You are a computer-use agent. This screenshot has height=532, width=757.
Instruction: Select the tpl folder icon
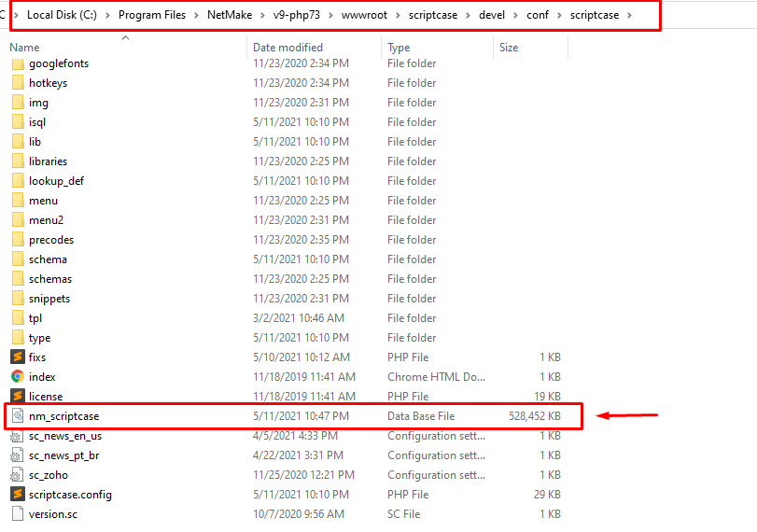point(18,317)
